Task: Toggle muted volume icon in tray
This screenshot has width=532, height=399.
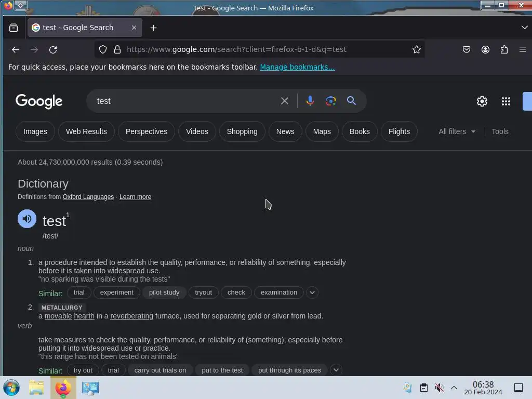Action: click(440, 388)
